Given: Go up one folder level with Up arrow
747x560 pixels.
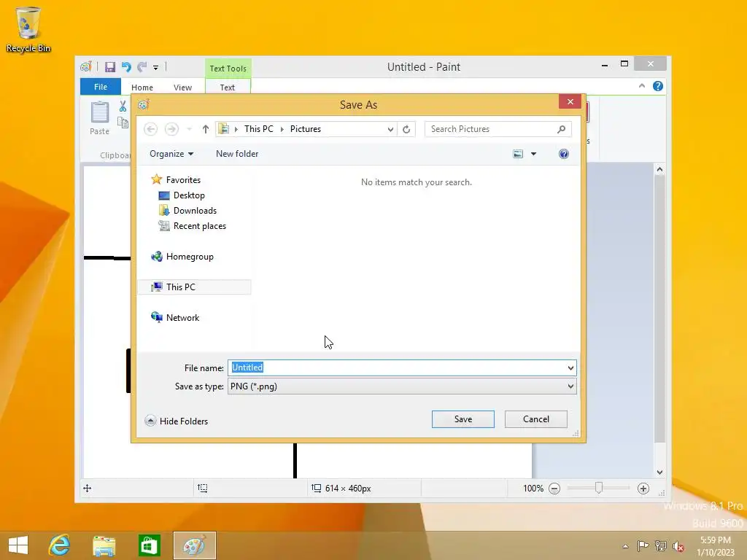Looking at the screenshot, I should 205,129.
